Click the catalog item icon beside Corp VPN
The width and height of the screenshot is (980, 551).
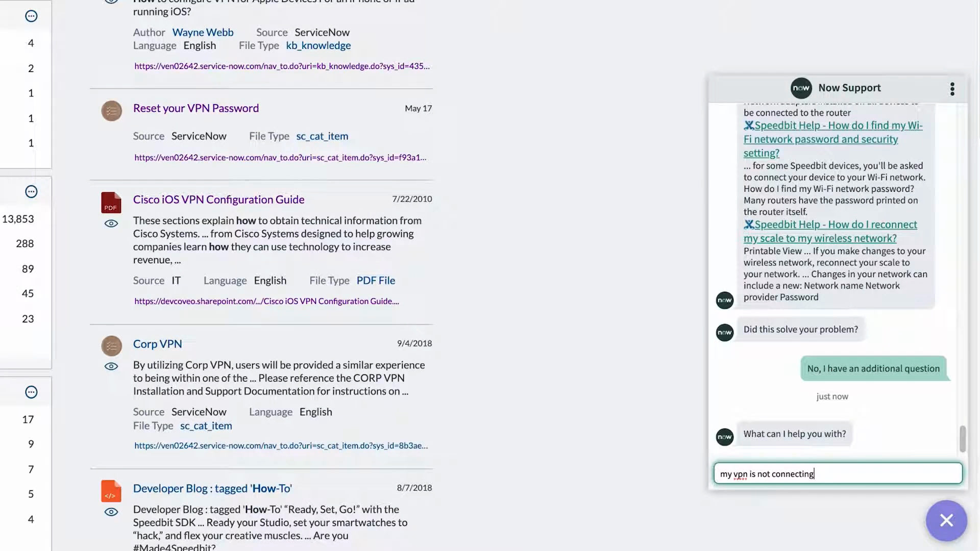point(111,346)
